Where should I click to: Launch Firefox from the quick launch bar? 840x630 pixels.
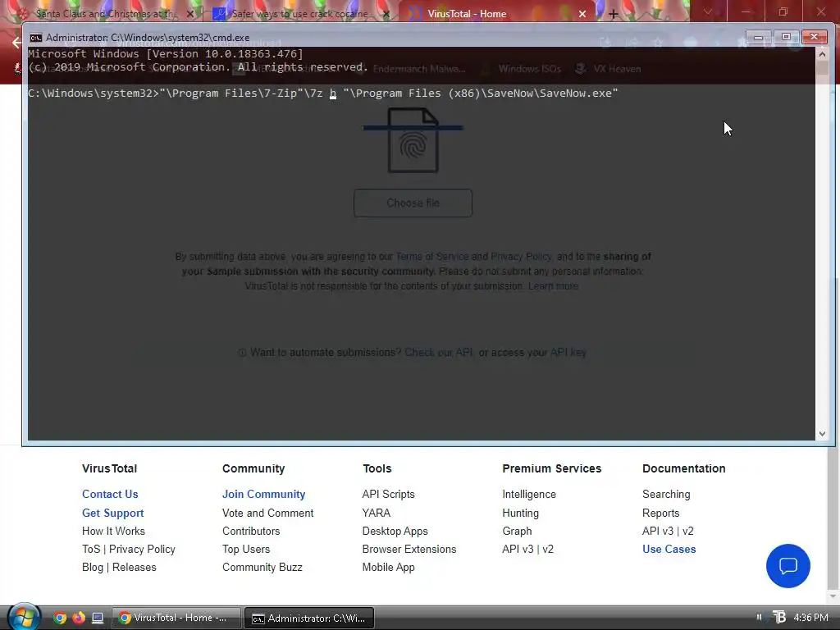click(x=79, y=618)
